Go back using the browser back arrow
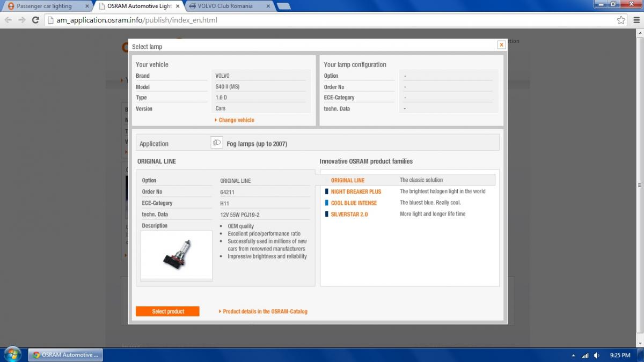The image size is (644, 362). click(8, 20)
